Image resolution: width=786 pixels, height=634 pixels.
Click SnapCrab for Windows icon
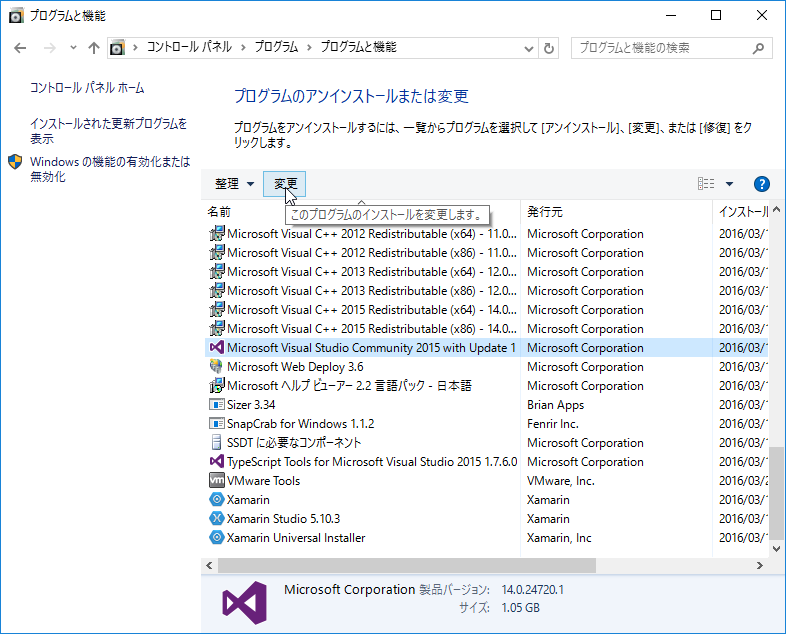217,424
